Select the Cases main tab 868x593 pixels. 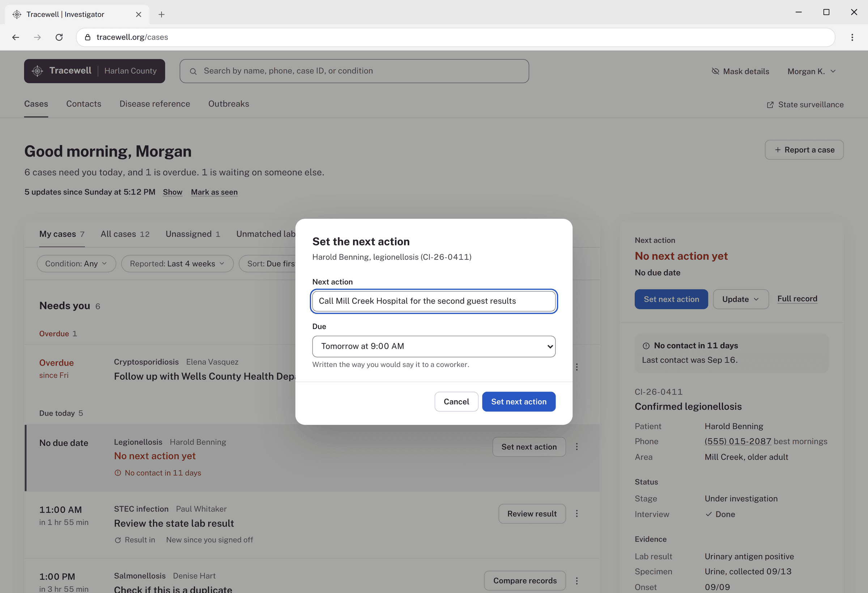[x=36, y=104]
